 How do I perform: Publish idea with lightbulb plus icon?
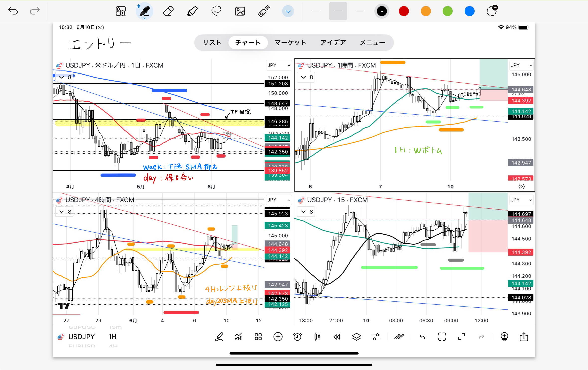[504, 337]
